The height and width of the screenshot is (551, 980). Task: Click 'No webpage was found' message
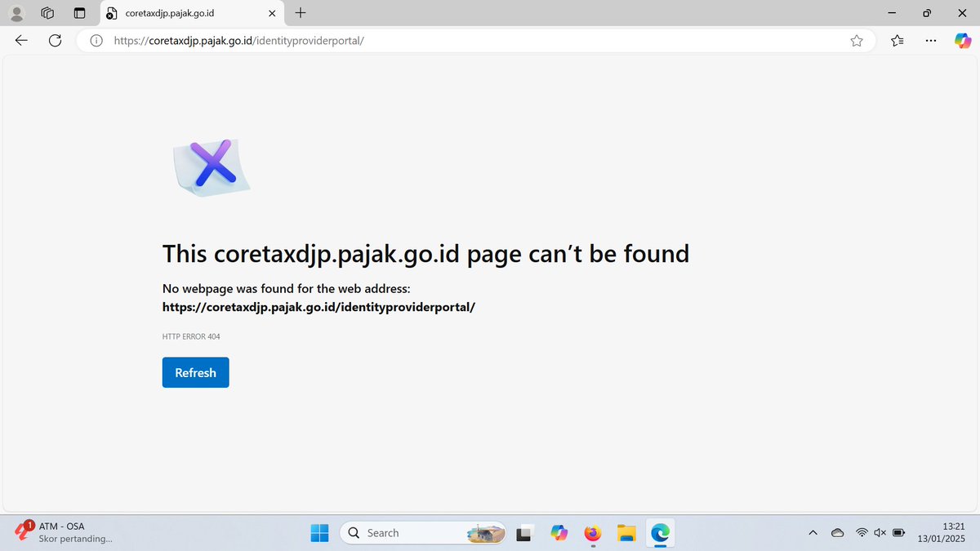coord(286,288)
